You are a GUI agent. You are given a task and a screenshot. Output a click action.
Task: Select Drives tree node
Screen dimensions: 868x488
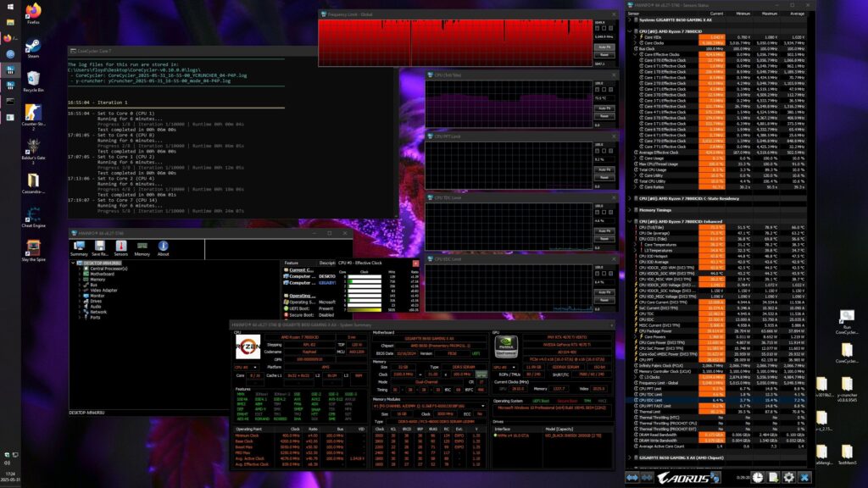point(96,301)
